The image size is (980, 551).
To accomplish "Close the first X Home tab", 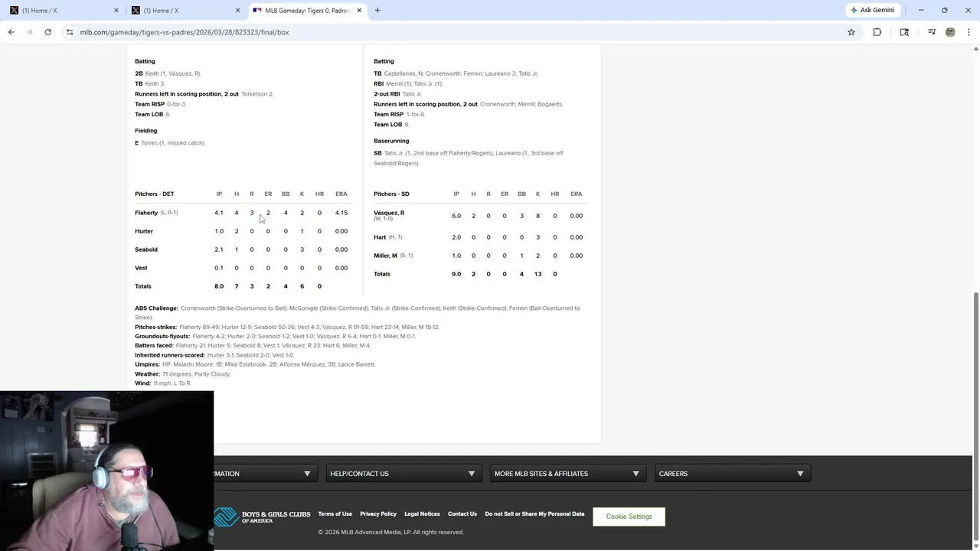I will (116, 11).
